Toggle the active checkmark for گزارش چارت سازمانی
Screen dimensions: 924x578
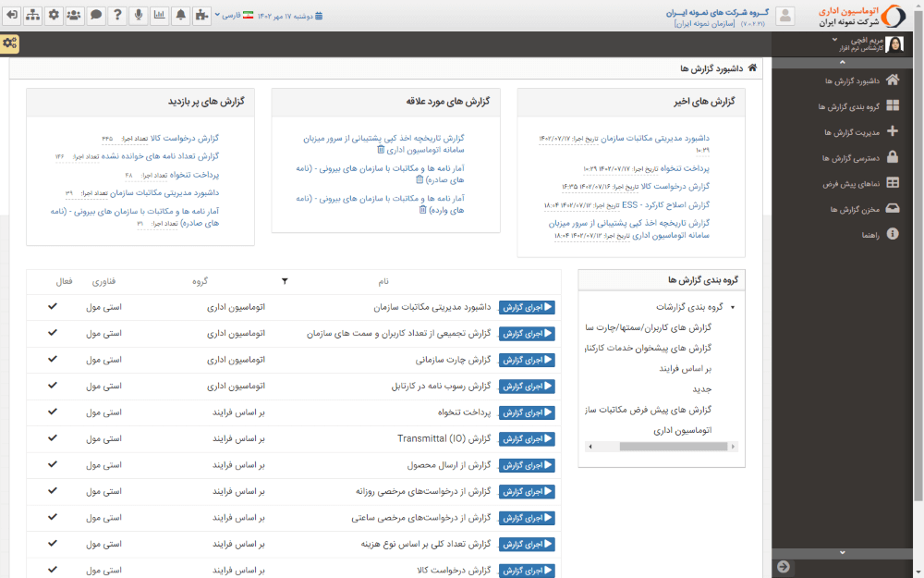(x=52, y=360)
